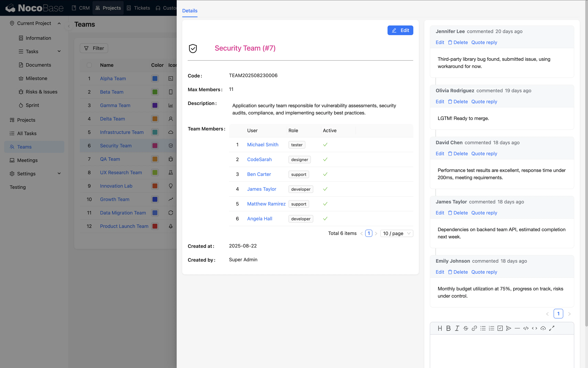The height and width of the screenshot is (368, 588).
Task: Click the pink color swatch for Security Team
Action: 155,146
